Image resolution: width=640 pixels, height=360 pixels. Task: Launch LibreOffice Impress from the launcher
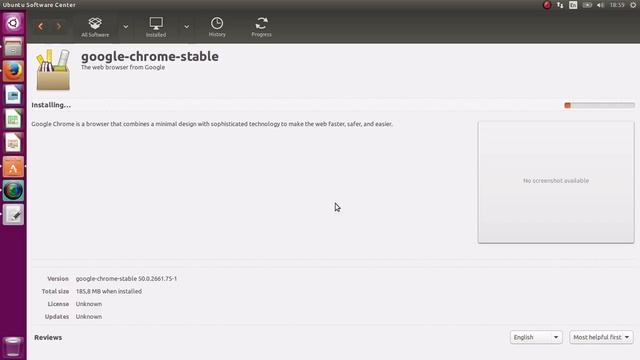(x=13, y=143)
